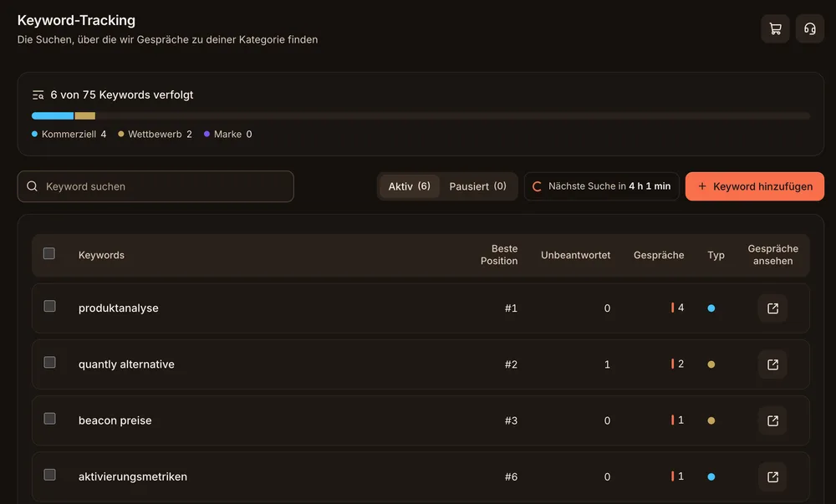836x504 pixels.
Task: Click the Marke 0 legend entry
Action: tap(227, 135)
